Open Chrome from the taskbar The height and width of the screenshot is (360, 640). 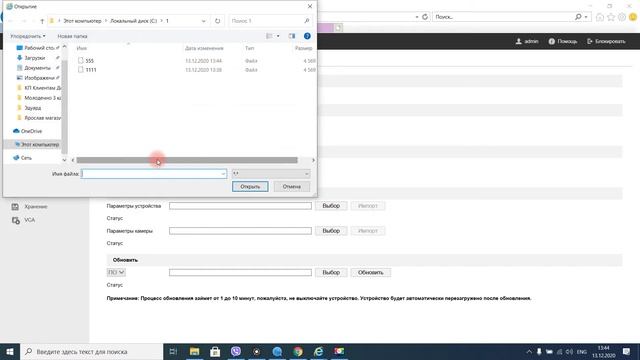pyautogui.click(x=298, y=352)
